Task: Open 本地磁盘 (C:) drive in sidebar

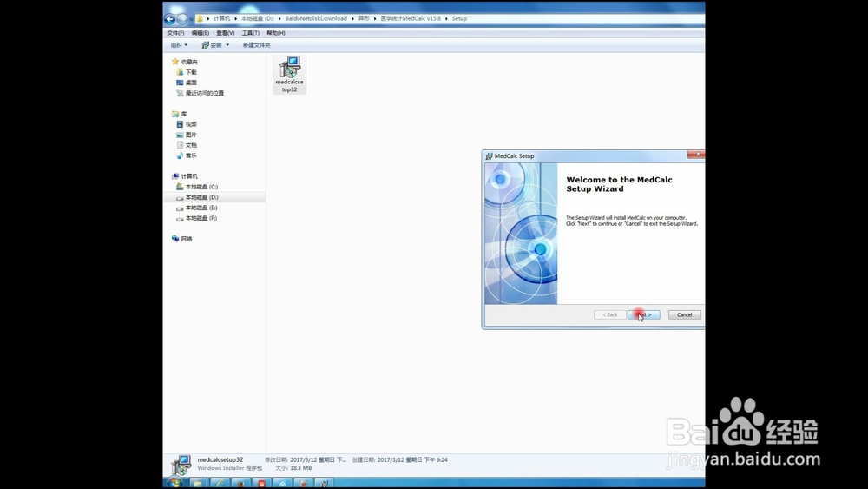Action: coord(197,187)
